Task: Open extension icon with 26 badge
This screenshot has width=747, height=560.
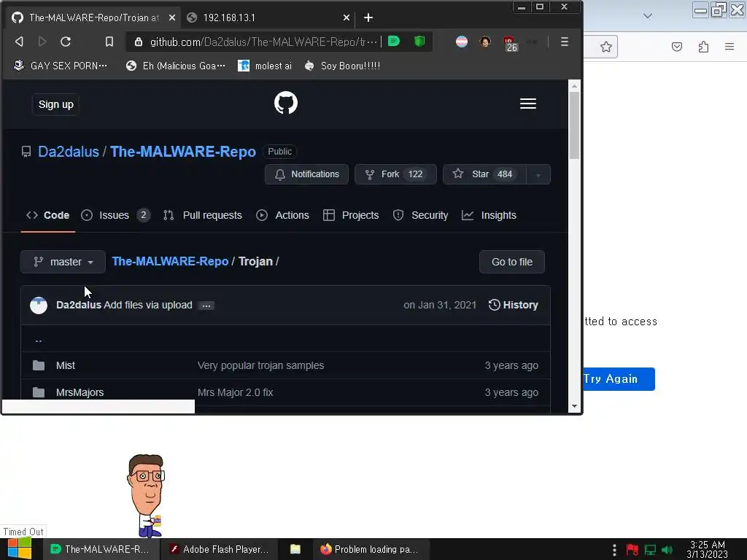Action: click(x=510, y=43)
